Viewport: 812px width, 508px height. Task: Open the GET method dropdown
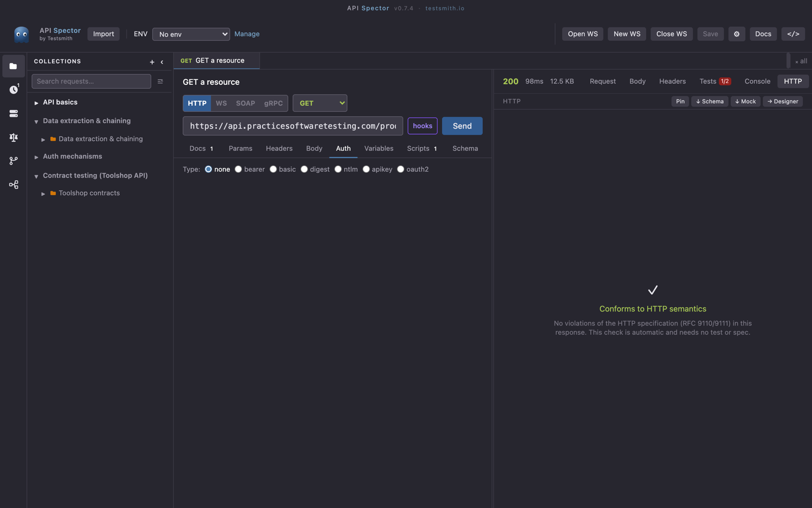[320, 103]
